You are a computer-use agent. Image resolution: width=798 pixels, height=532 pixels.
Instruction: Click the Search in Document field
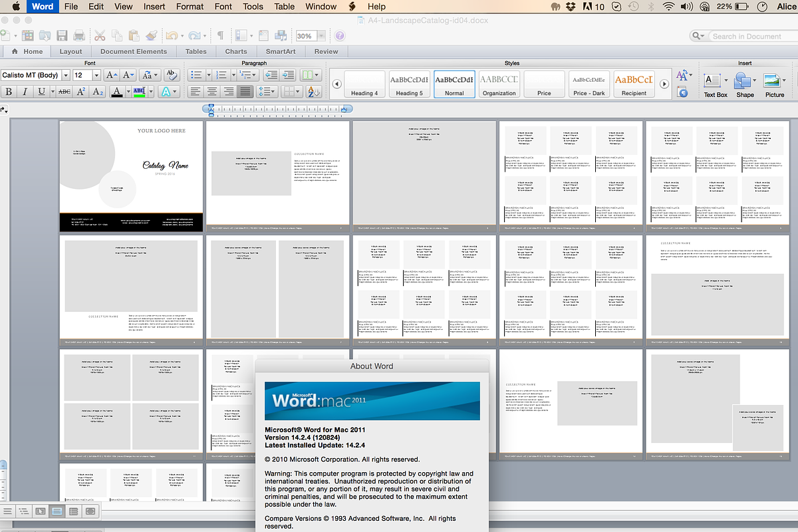[x=746, y=36]
